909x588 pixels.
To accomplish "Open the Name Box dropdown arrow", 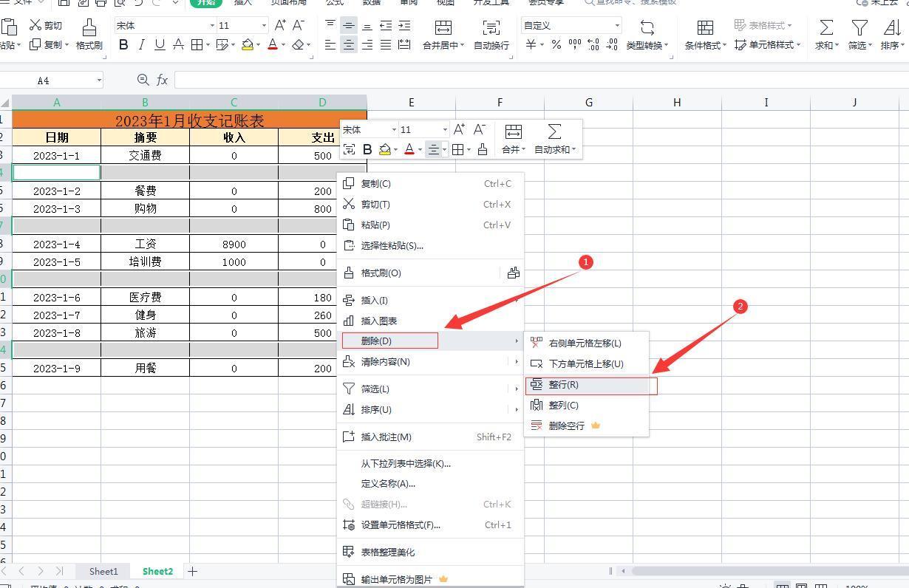I will pos(99,80).
